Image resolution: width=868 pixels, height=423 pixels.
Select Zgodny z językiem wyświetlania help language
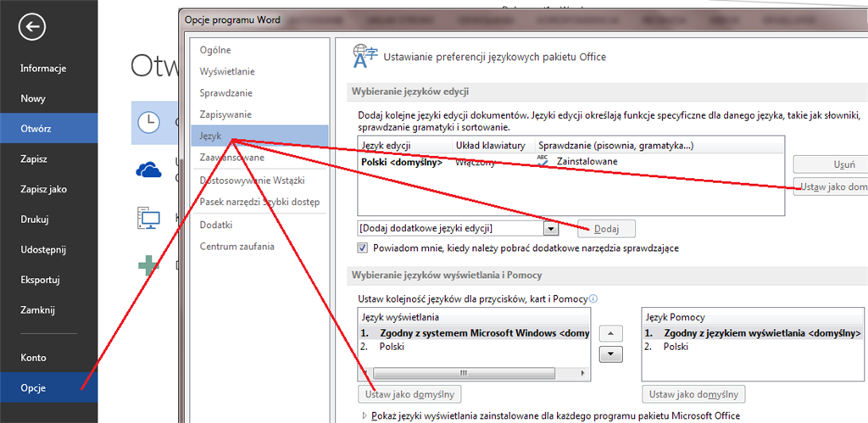753,333
